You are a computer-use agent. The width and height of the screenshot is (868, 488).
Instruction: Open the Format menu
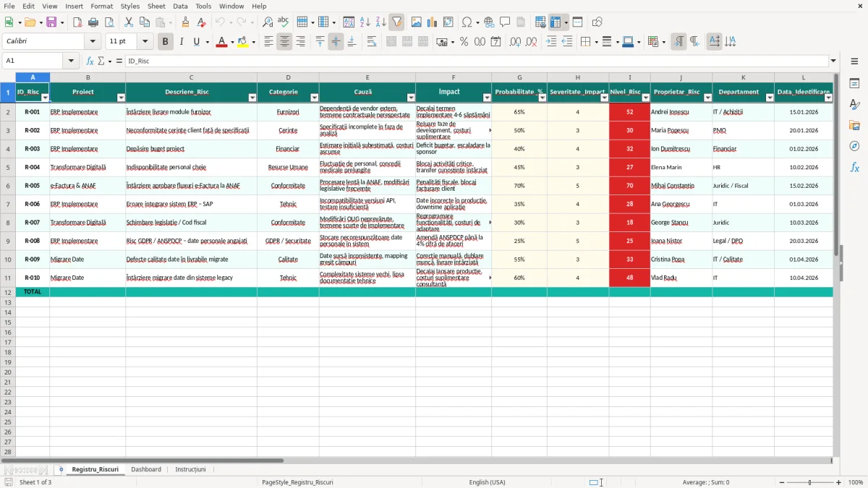coord(102,6)
